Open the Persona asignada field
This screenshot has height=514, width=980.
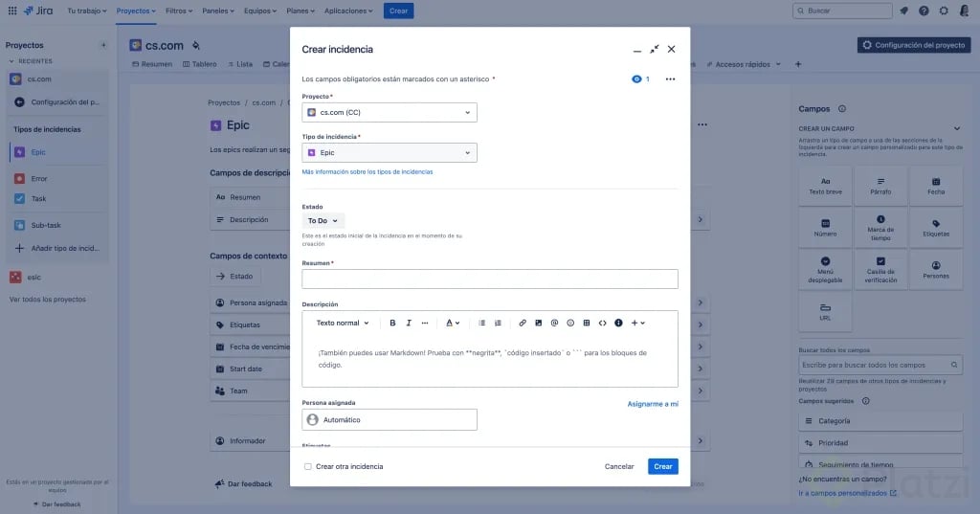click(390, 419)
